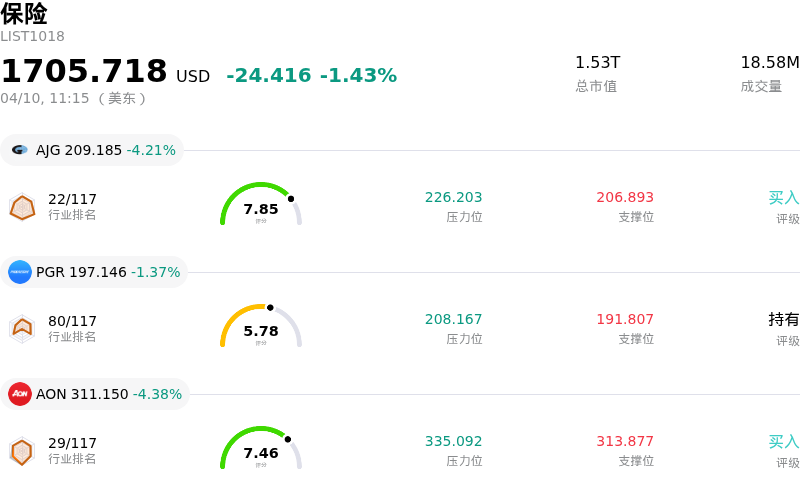The height and width of the screenshot is (488, 800).
Task: Click AJG industry rank radar icon
Action: coord(22,206)
